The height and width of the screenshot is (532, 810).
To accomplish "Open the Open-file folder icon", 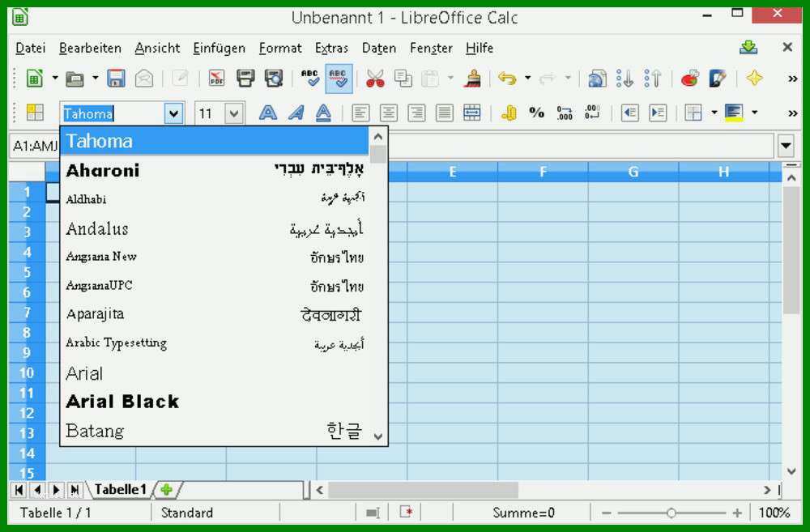I will pos(75,79).
